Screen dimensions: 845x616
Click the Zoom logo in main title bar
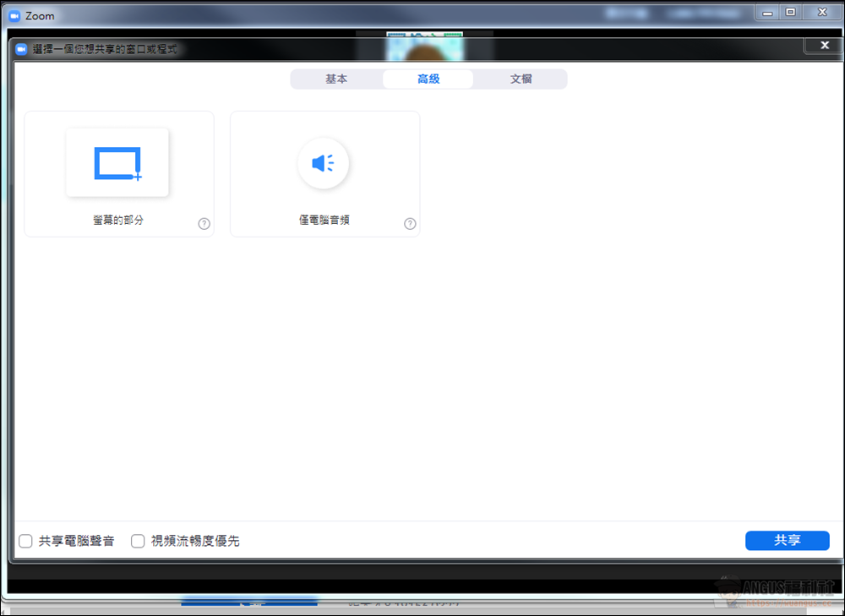pyautogui.click(x=14, y=15)
